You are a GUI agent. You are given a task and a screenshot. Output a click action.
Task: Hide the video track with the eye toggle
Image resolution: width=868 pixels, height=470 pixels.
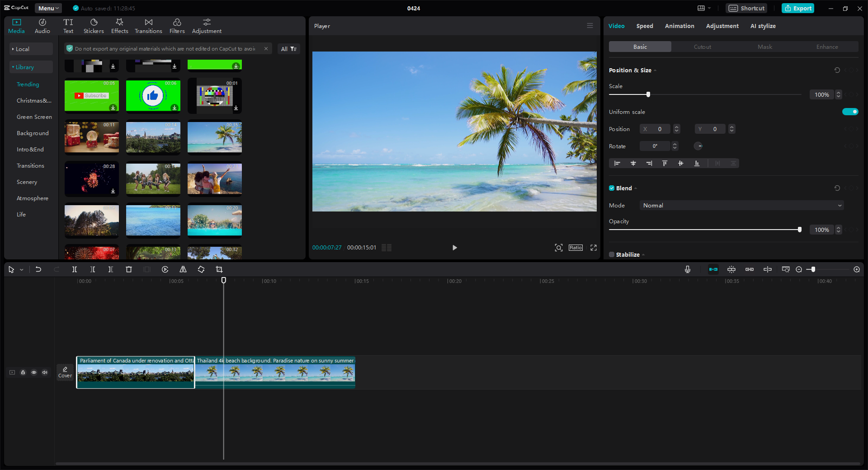(x=34, y=372)
